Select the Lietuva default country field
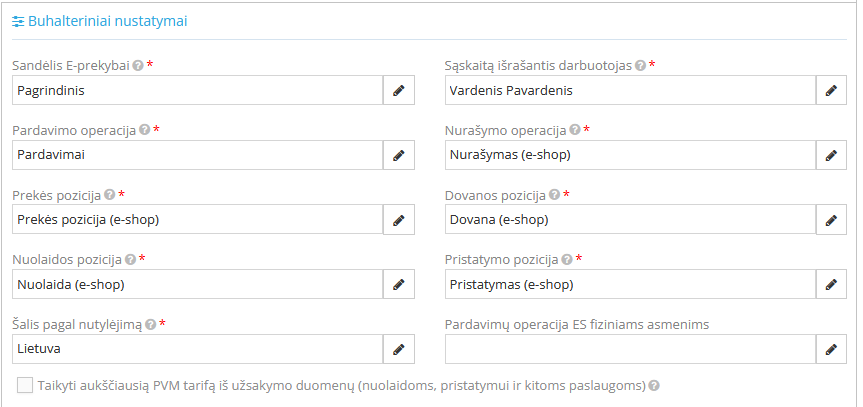Image resolution: width=863 pixels, height=407 pixels. [x=197, y=349]
